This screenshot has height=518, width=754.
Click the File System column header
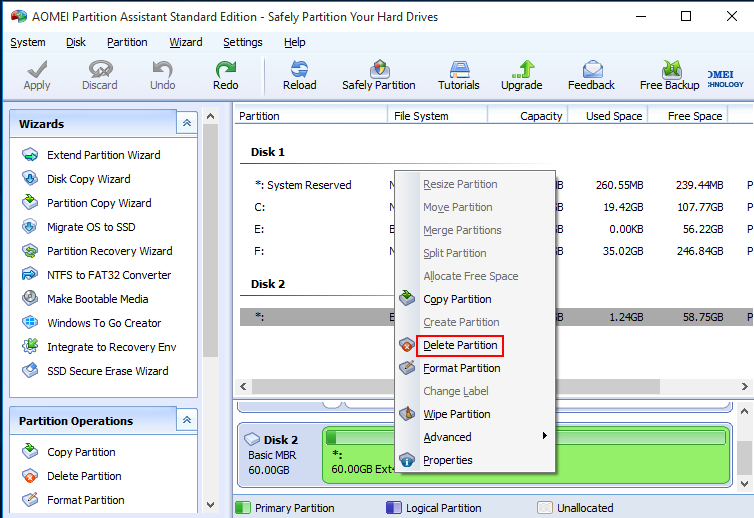click(438, 116)
